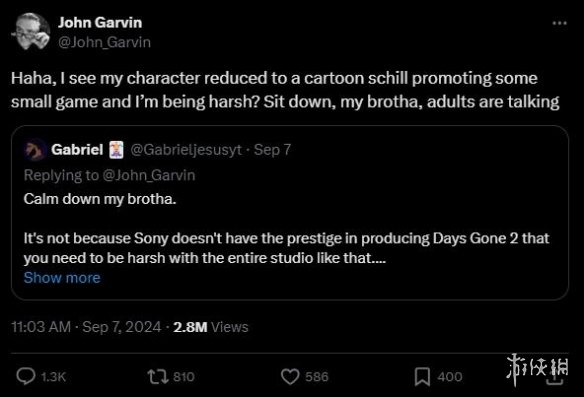
Task: Click the Sep 7 quoted tweet date
Action: click(272, 150)
